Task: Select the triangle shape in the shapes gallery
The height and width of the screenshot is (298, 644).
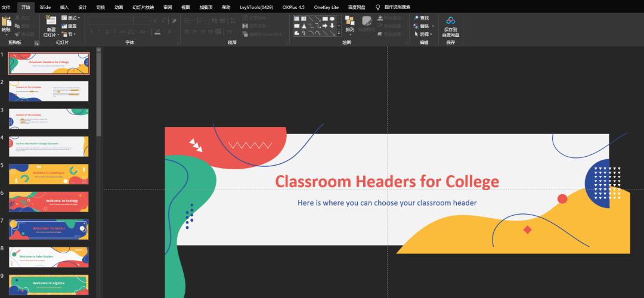Action: coord(304,26)
